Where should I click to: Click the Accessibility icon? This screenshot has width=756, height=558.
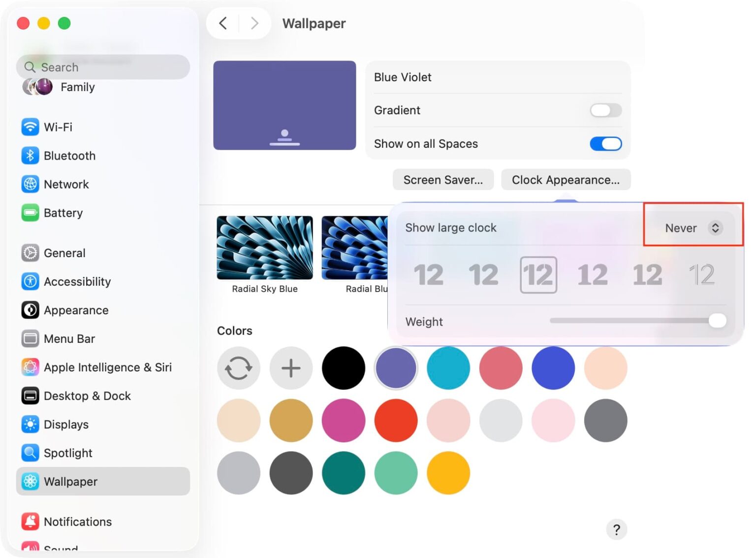point(30,282)
